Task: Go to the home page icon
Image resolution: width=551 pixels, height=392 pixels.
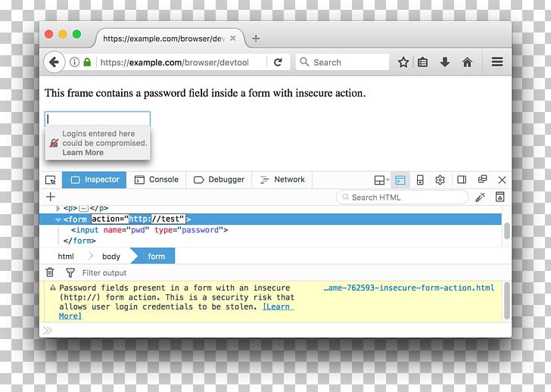Action: [467, 62]
